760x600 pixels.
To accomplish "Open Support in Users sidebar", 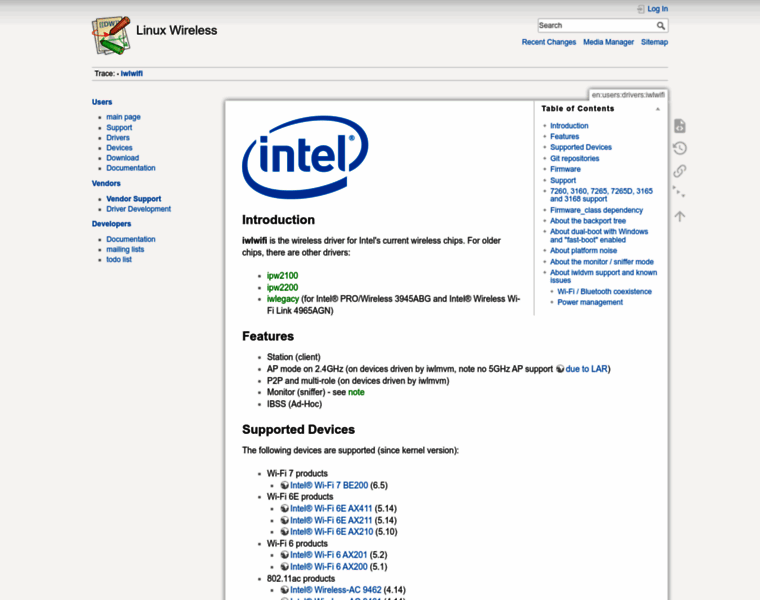I will coord(119,127).
